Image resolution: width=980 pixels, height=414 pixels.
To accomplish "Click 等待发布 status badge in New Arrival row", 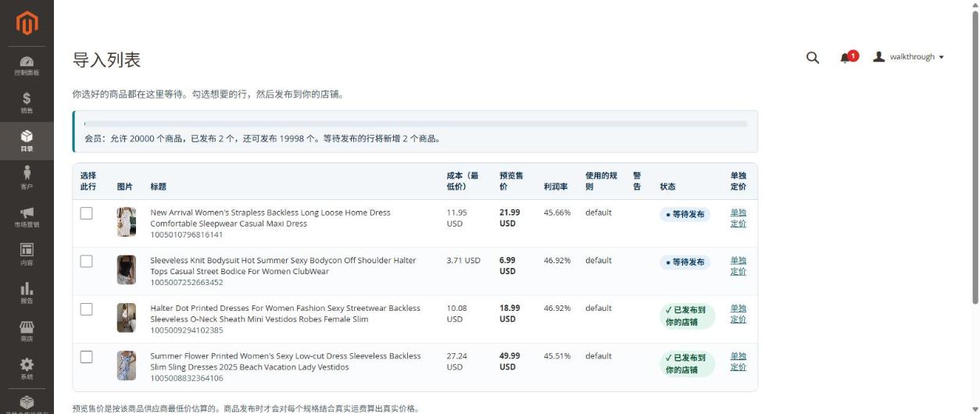I will [685, 215].
